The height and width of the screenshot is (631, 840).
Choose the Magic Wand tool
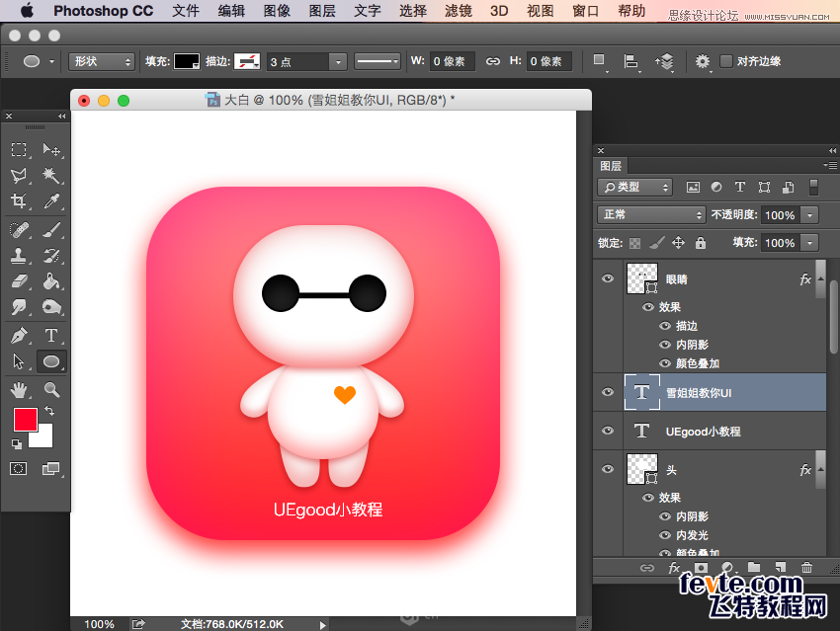[51, 176]
